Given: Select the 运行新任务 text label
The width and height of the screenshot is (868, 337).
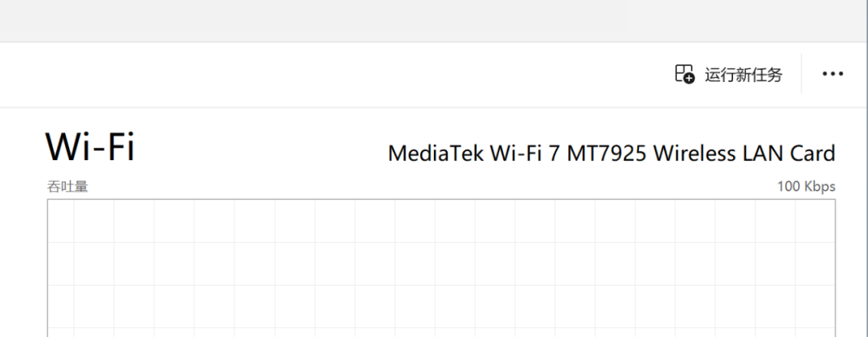Looking at the screenshot, I should coord(743,75).
